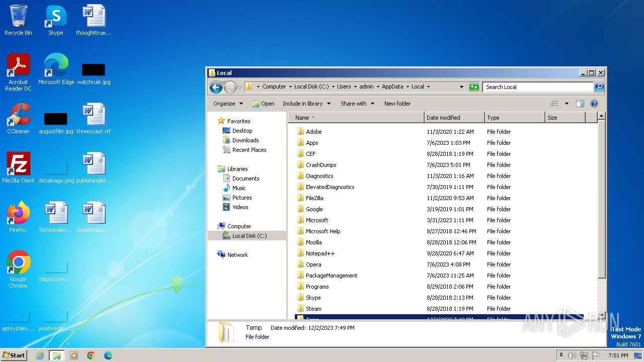The image size is (644, 362).
Task: Click the Open toolbar button
Action: pos(263,104)
